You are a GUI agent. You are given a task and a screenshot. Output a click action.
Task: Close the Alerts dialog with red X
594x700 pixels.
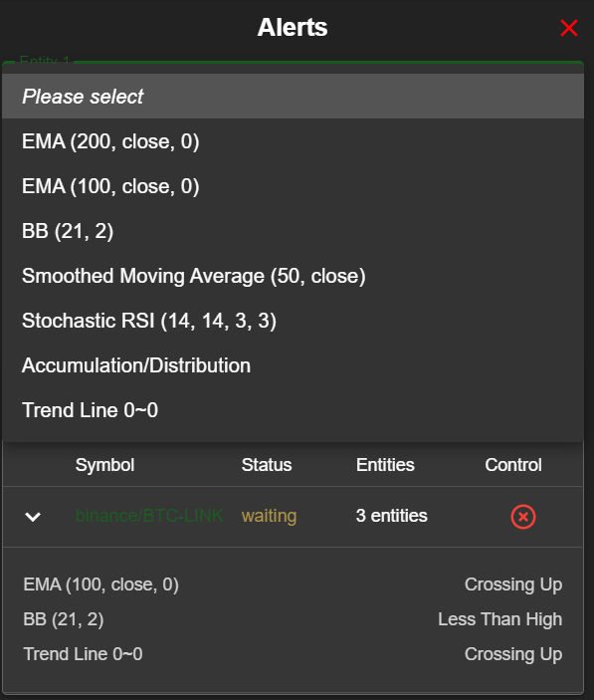point(568,28)
